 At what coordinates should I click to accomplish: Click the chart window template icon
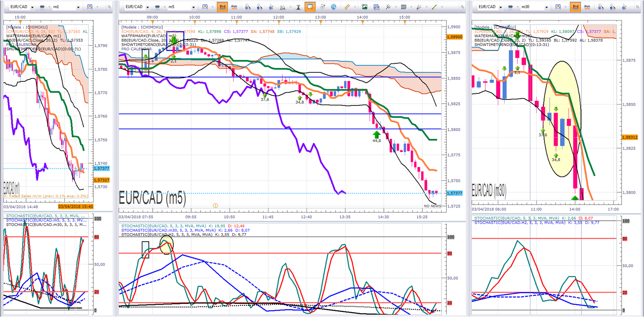[x=376, y=7]
